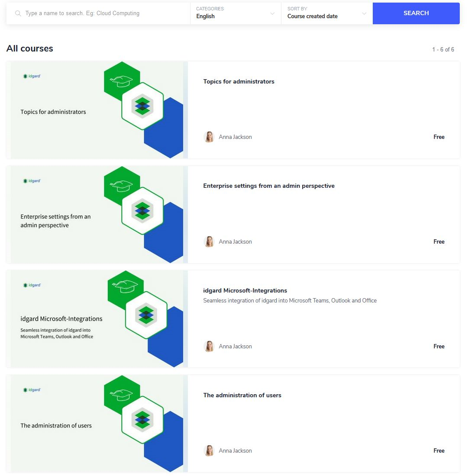Click Anna Jackson avatar on administration of users
Image resolution: width=468 pixels, height=476 pixels.
(x=209, y=451)
